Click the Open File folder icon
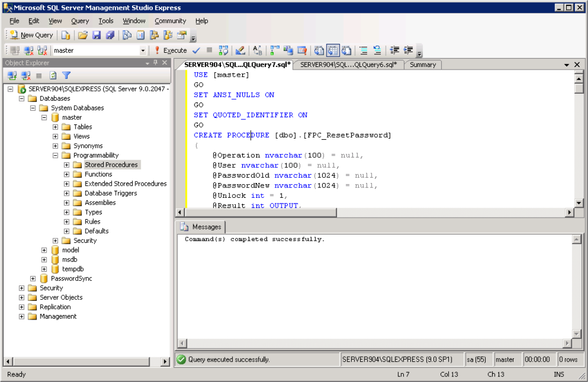This screenshot has width=588, height=382. coord(83,35)
